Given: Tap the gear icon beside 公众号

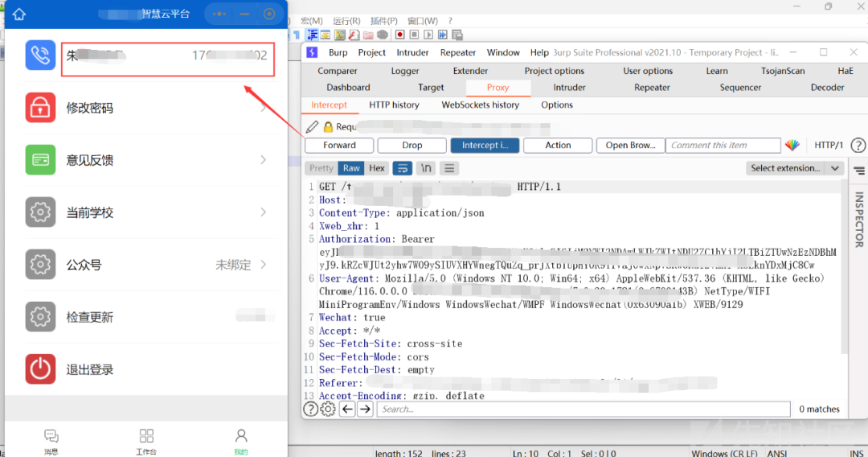Looking at the screenshot, I should pos(40,264).
